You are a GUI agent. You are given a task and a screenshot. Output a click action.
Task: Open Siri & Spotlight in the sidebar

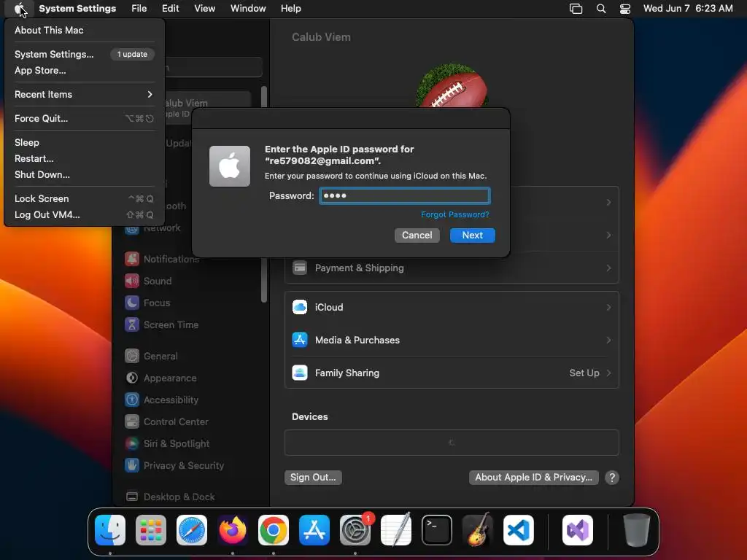point(168,444)
